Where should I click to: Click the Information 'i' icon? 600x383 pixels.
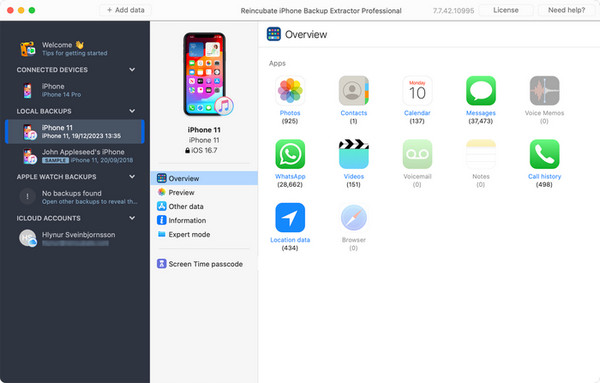[x=161, y=220]
